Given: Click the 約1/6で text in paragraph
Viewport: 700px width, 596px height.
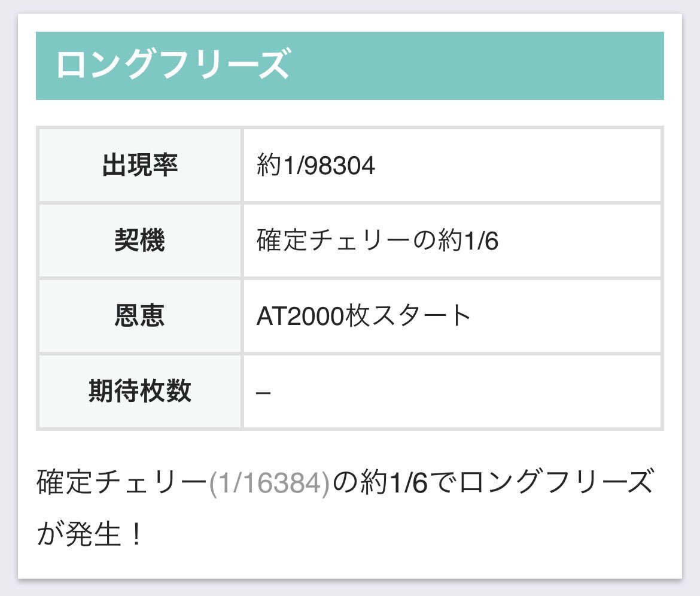Looking at the screenshot, I should click(x=407, y=482).
